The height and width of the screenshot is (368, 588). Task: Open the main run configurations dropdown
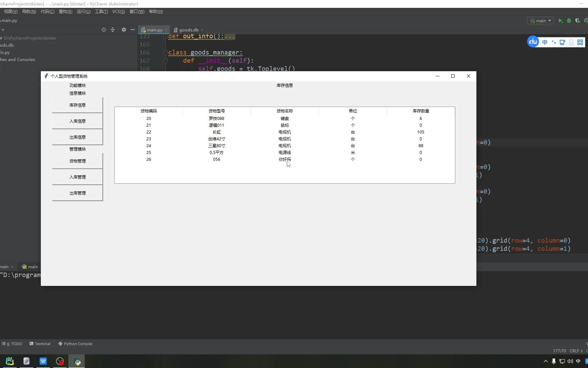click(x=541, y=20)
